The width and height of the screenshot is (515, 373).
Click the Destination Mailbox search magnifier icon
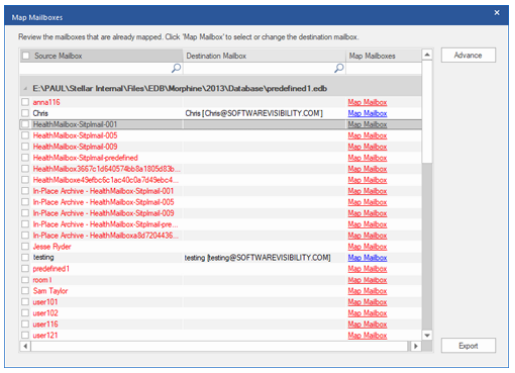[339, 68]
